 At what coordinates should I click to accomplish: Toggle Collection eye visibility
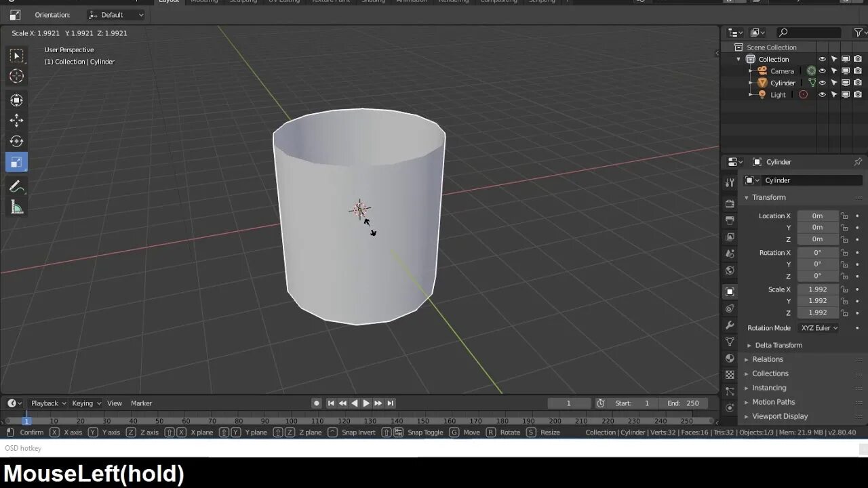tap(822, 59)
